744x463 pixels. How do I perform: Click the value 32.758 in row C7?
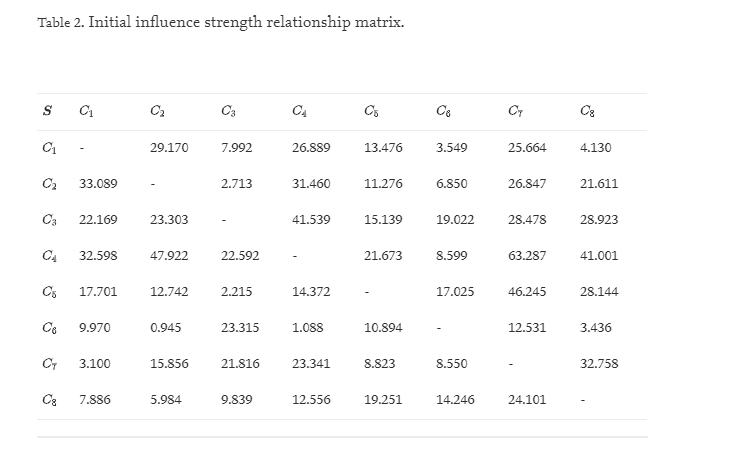(x=599, y=364)
